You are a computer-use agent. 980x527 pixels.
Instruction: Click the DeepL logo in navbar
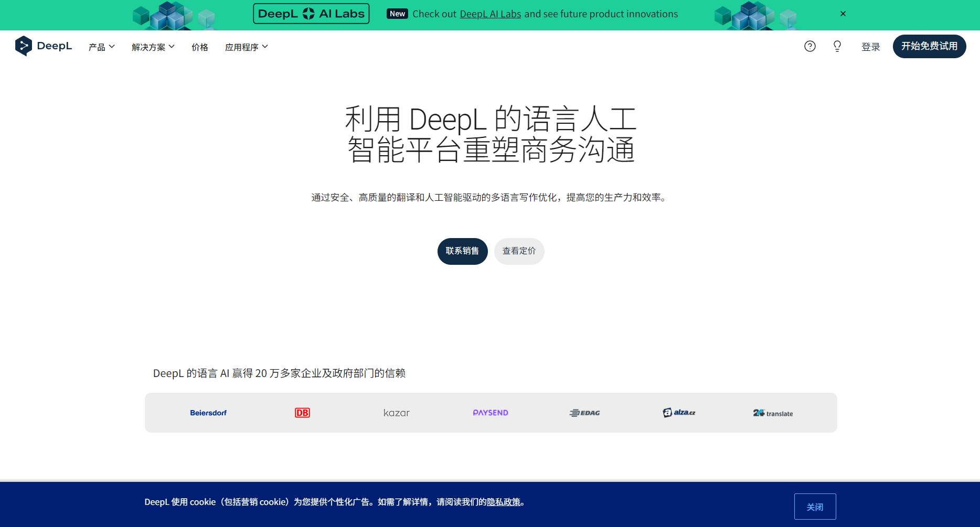pyautogui.click(x=44, y=46)
